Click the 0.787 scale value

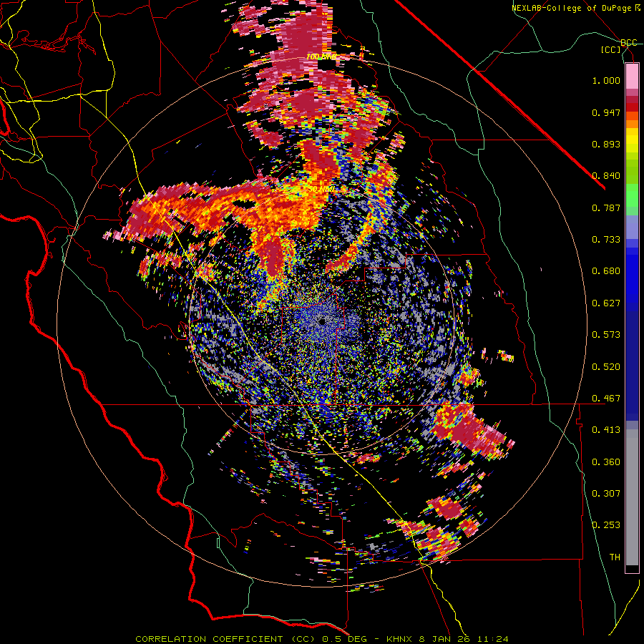(606, 208)
